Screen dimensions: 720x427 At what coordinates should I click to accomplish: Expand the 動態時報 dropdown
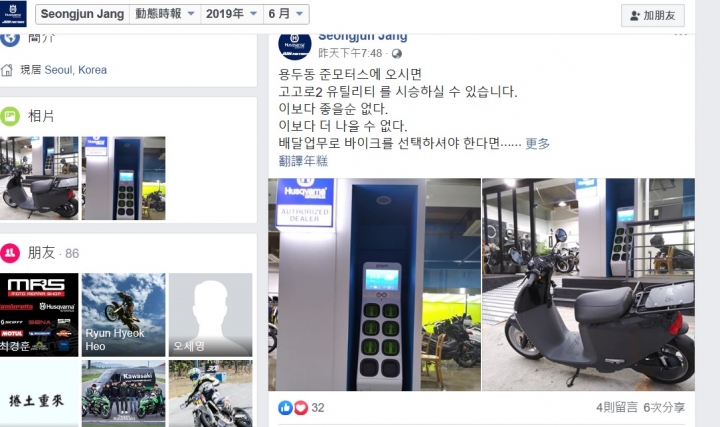pyautogui.click(x=165, y=14)
